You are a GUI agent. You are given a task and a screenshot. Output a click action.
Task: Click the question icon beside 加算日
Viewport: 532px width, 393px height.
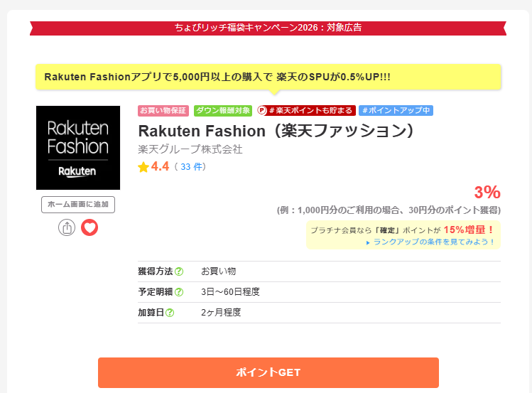[170, 313]
